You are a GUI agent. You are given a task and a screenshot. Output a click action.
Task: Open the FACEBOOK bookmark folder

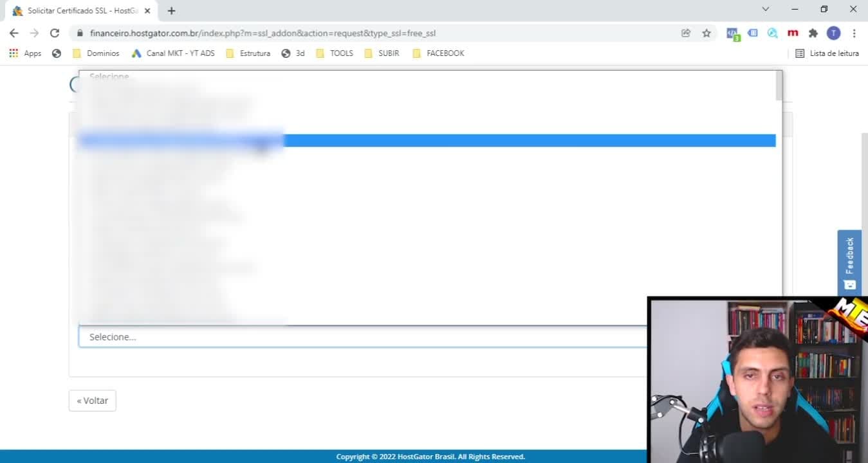click(x=438, y=53)
